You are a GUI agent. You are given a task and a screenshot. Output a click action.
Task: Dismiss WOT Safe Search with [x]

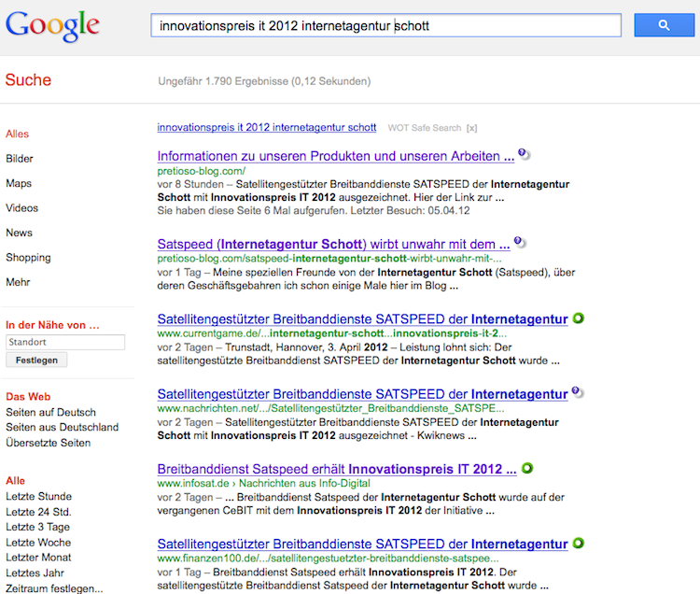pyautogui.click(x=472, y=128)
